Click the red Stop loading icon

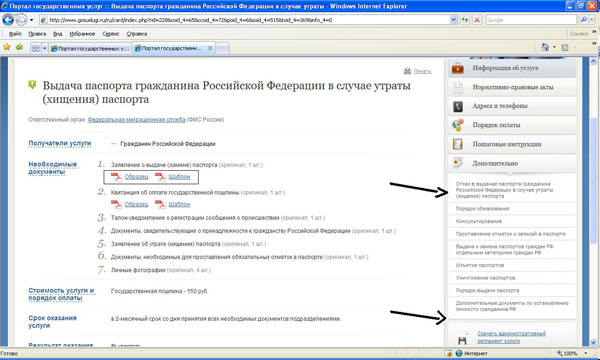[477, 20]
